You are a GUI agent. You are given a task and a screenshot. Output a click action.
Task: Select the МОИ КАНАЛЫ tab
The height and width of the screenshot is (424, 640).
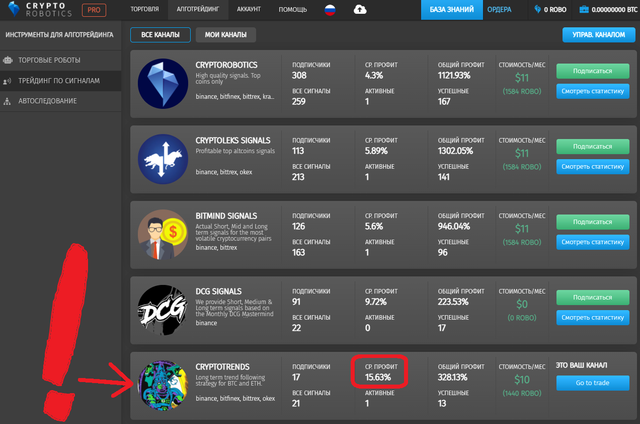226,35
